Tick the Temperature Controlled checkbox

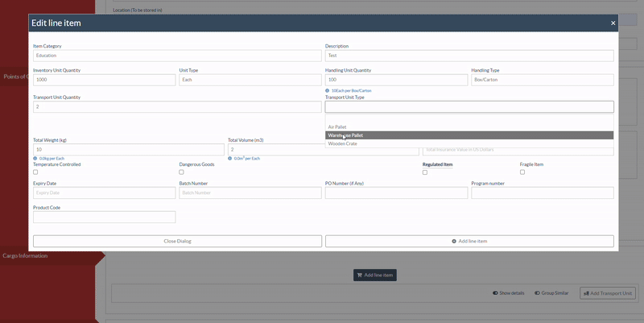tap(35, 172)
